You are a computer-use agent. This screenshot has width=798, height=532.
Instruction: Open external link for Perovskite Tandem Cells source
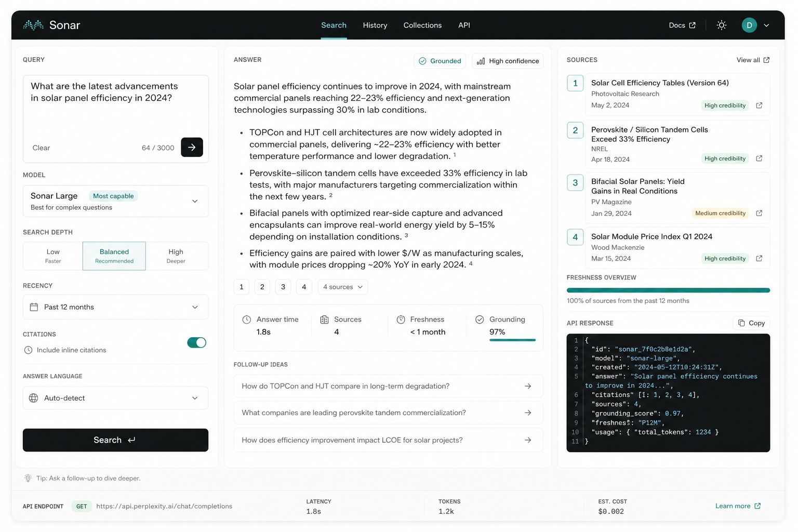coord(759,158)
